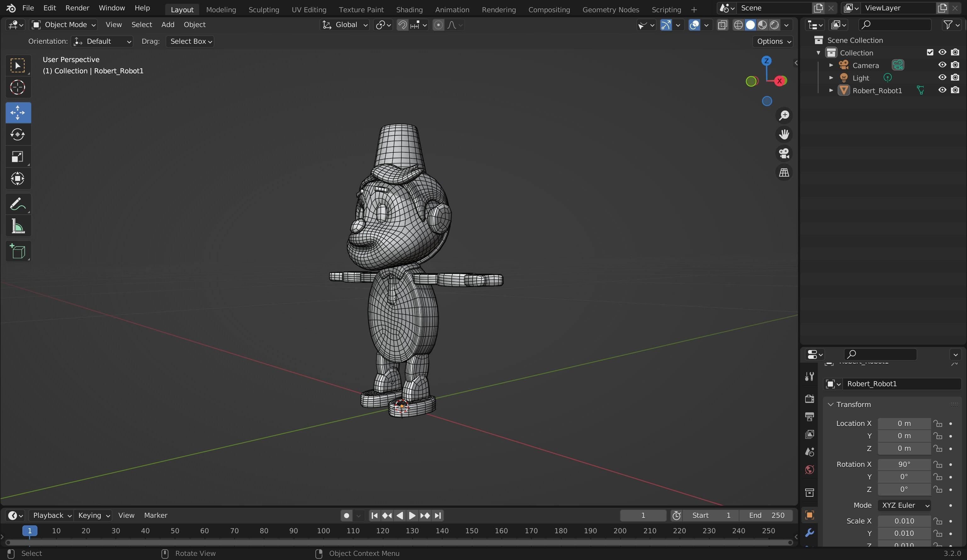967x560 pixels.
Task: Open viewport Options dropdown
Action: coord(773,42)
